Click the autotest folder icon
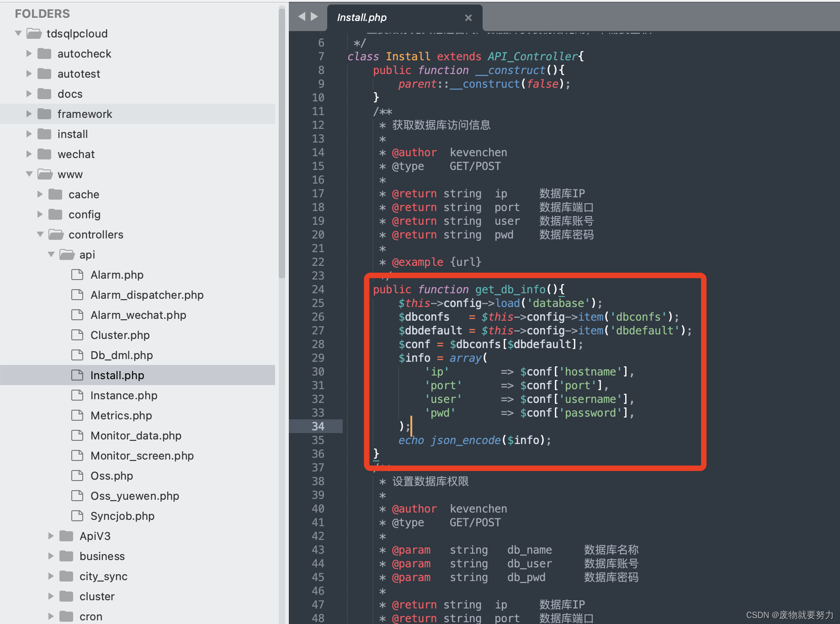 [44, 74]
